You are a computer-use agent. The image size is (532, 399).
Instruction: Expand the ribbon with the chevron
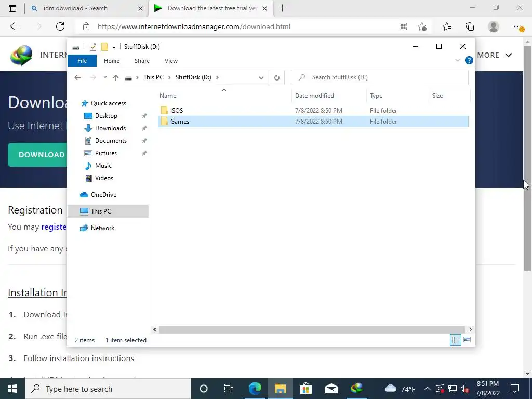457,60
